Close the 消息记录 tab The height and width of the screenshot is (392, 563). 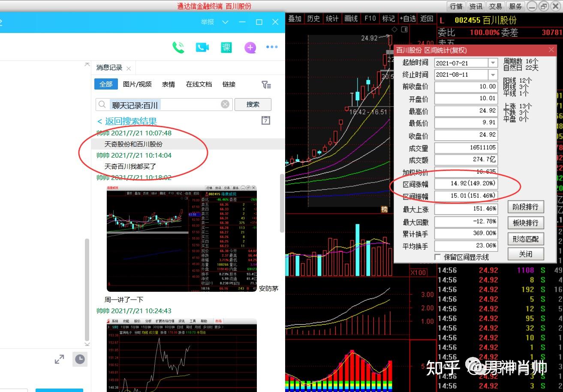coord(129,68)
